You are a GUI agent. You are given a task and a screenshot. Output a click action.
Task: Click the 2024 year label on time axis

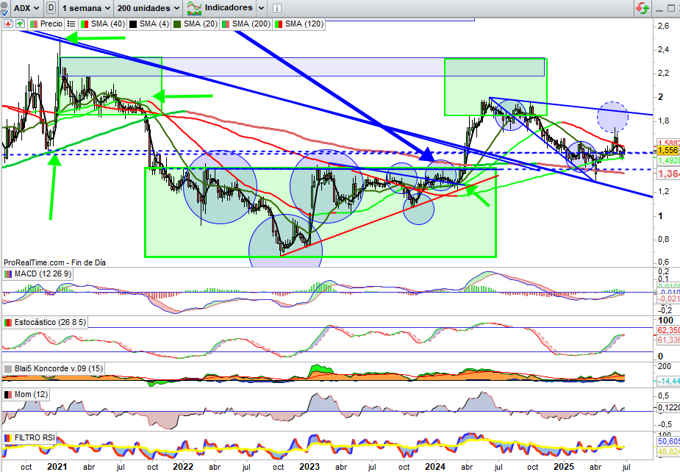435,466
